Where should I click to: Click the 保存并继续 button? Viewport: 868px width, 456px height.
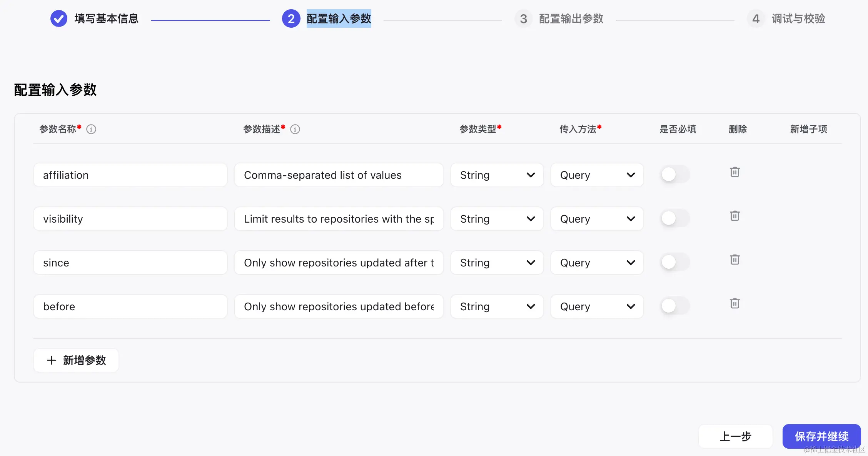coord(821,436)
